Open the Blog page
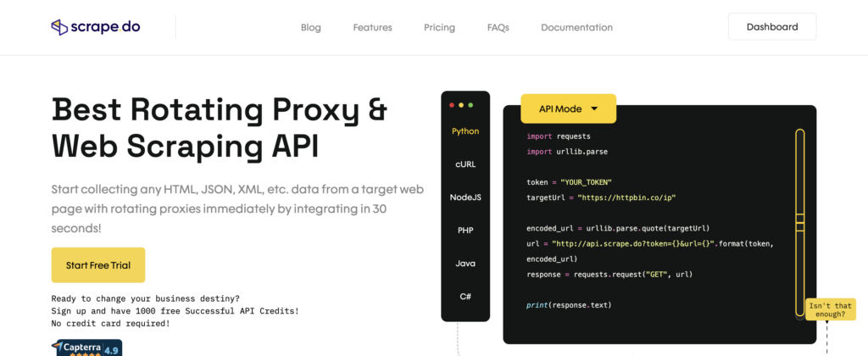 click(310, 27)
